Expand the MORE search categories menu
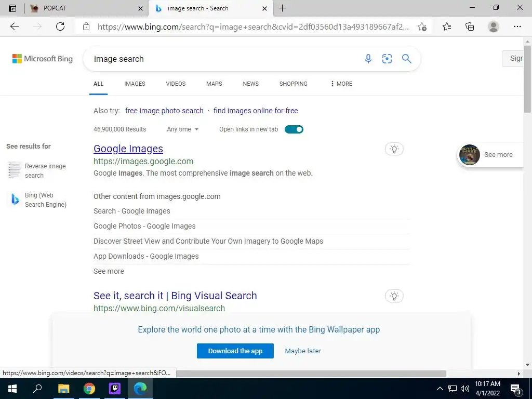 click(x=341, y=84)
